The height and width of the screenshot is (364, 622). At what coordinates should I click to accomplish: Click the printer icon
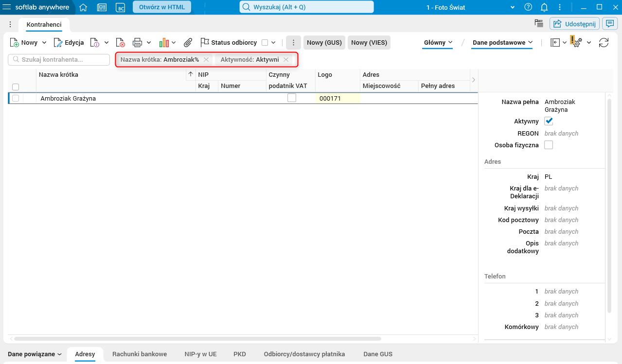[138, 43]
